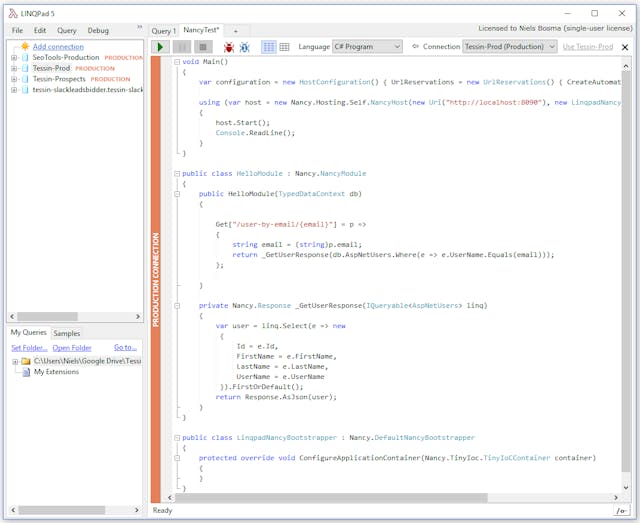Click the editor scroll up arrow
Viewport: 640px width, 523px height.
[626, 66]
